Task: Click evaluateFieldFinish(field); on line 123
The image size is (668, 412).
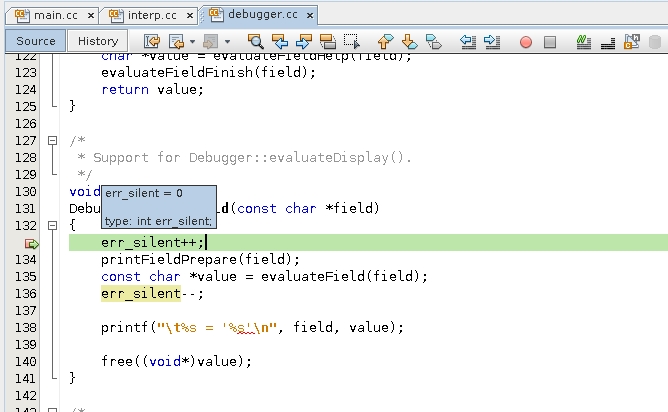Action: tap(208, 72)
